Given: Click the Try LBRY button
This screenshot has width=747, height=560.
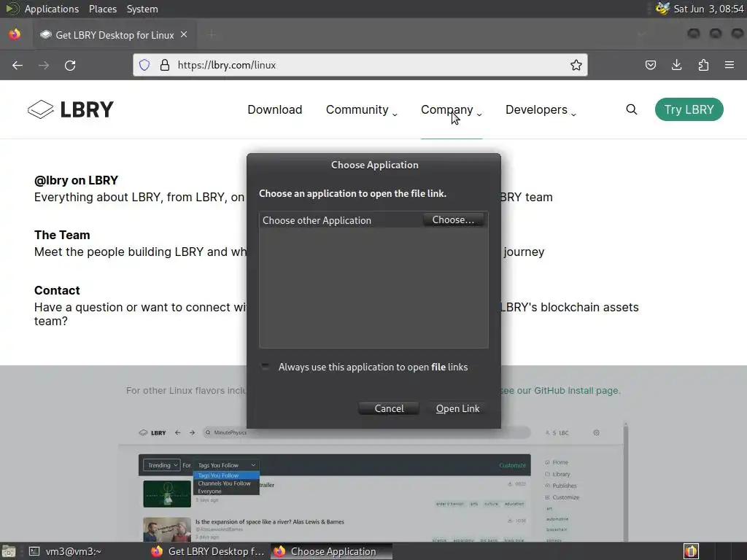Looking at the screenshot, I should coord(689,109).
